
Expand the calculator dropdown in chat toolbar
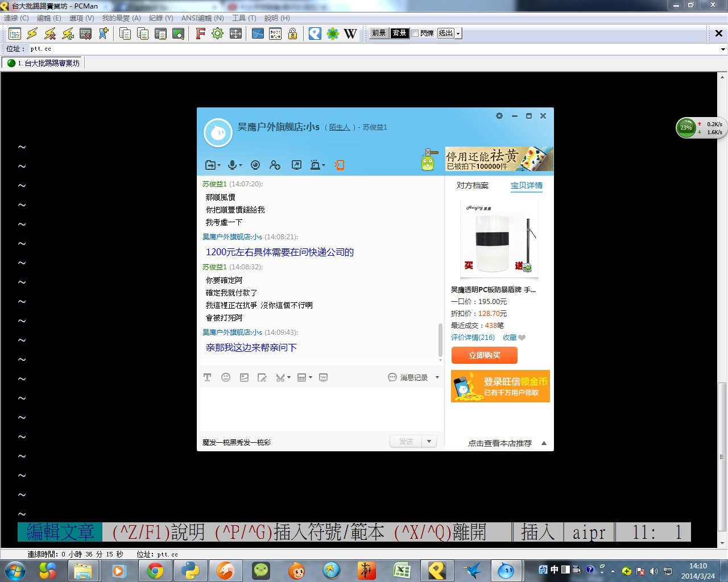click(311, 377)
